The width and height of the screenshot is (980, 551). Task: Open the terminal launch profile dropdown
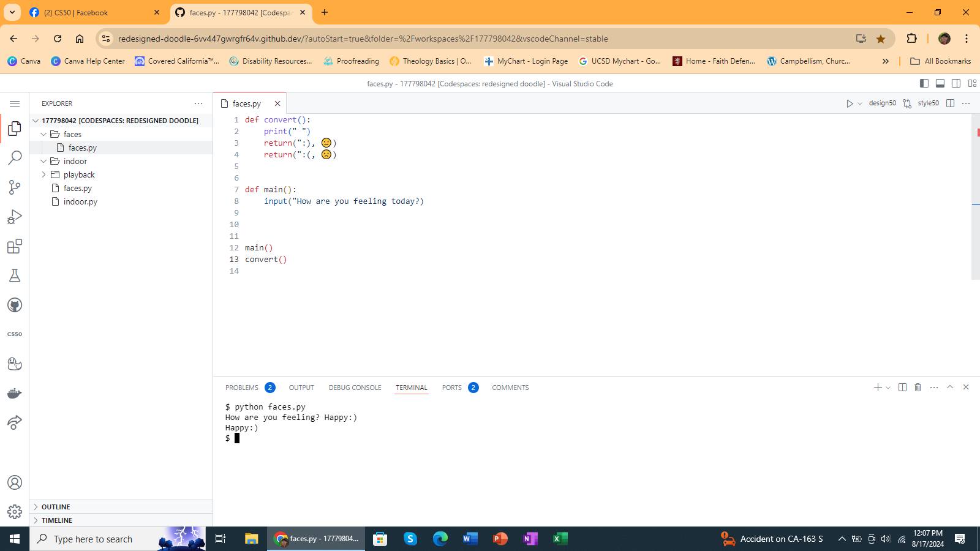[888, 388]
